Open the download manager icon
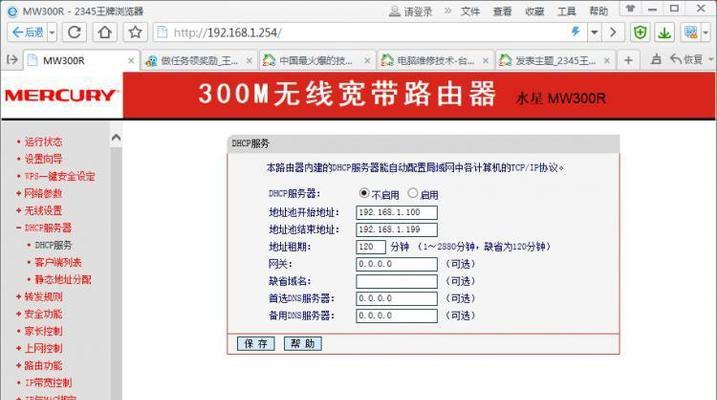The width and height of the screenshot is (717, 400). [664, 32]
